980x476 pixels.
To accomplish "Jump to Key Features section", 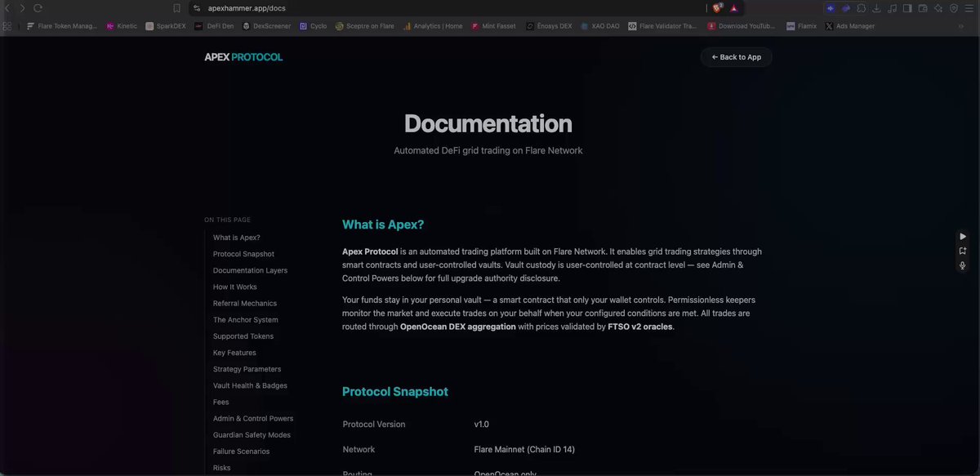I will coord(234,353).
